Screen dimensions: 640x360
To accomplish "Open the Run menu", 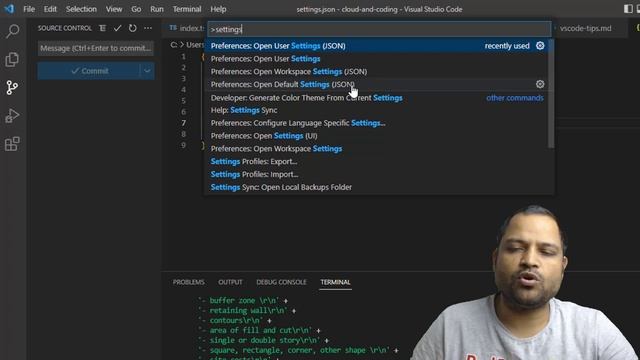I will pos(157,9).
